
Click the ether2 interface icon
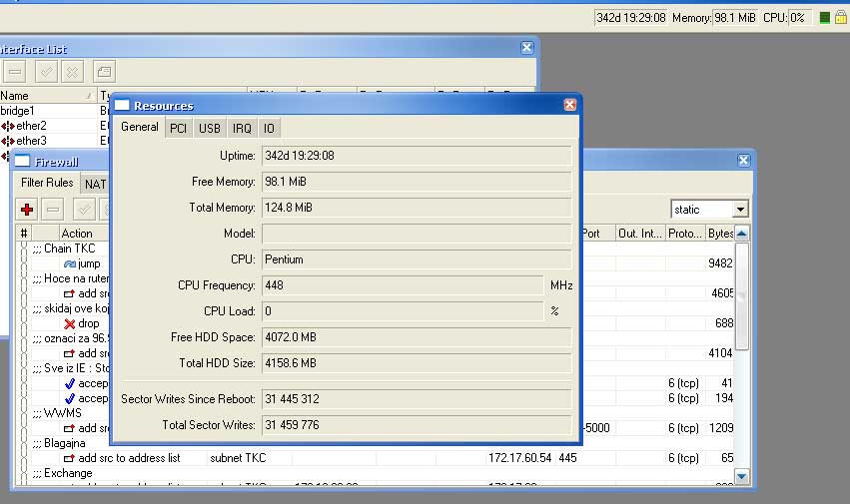pos(8,127)
